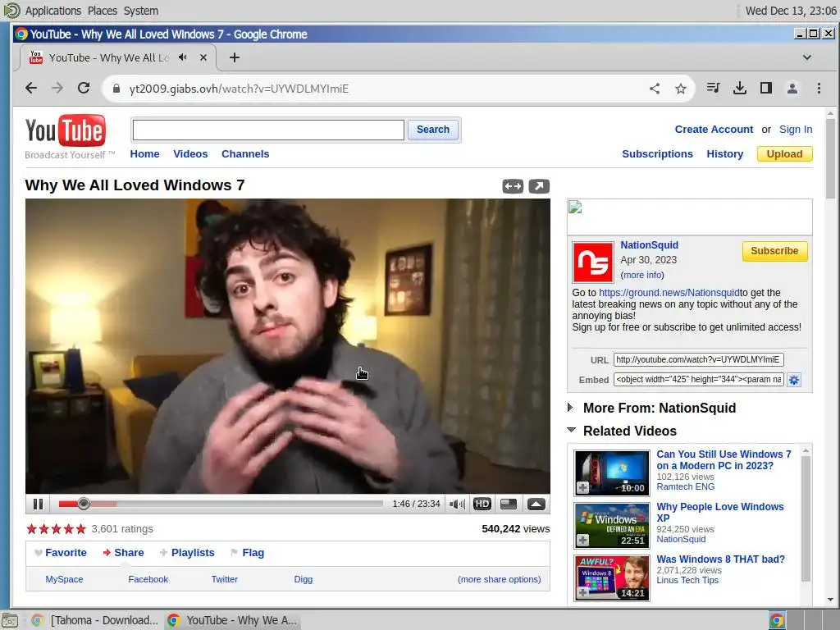Click the Ramtech ENG channel link
The height and width of the screenshot is (630, 840).
pyautogui.click(x=685, y=486)
